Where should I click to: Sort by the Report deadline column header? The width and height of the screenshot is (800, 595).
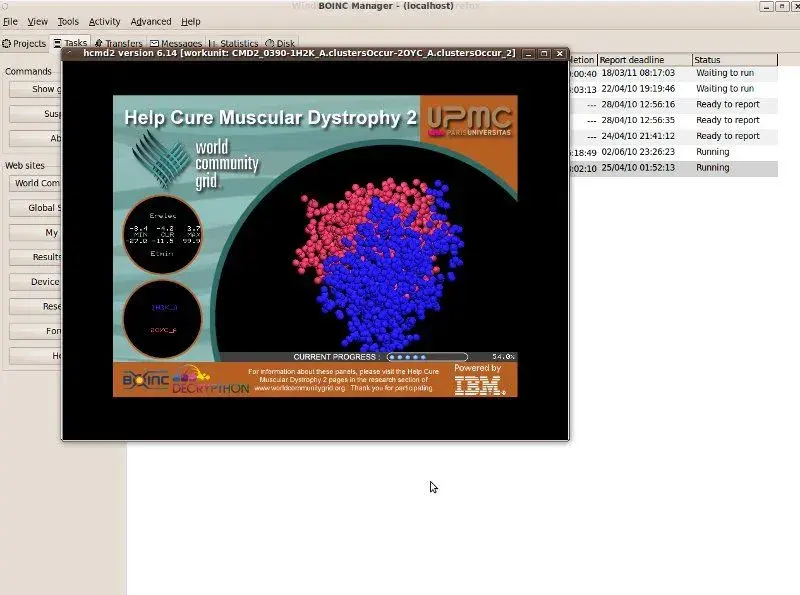(644, 60)
